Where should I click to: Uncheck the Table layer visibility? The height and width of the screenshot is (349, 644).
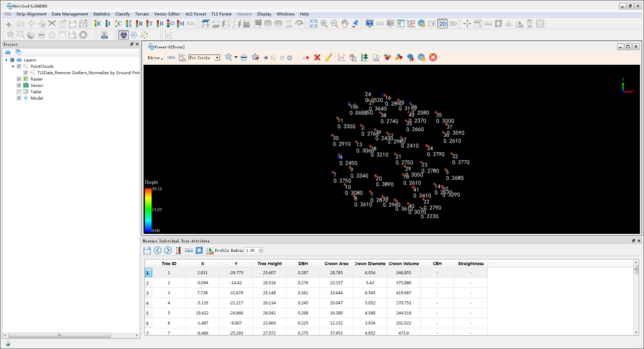pos(19,92)
